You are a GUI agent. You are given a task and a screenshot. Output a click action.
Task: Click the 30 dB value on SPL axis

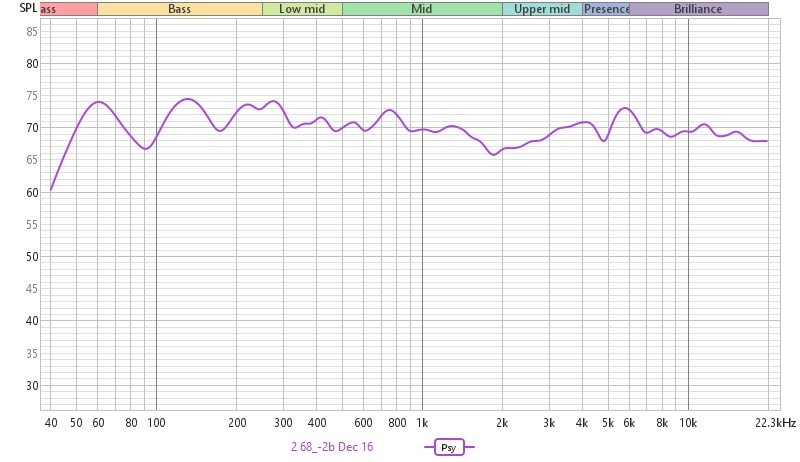[x=31, y=386]
